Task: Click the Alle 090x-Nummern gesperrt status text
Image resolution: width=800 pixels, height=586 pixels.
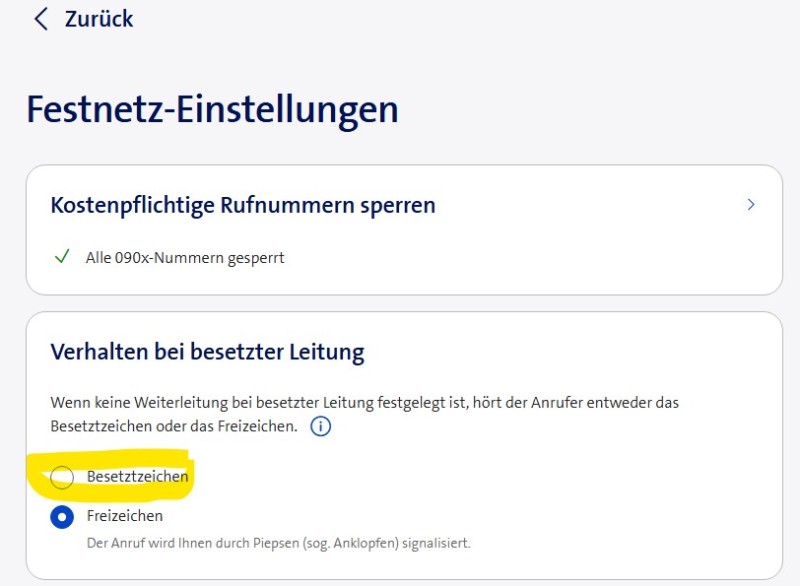Action: pos(185,258)
